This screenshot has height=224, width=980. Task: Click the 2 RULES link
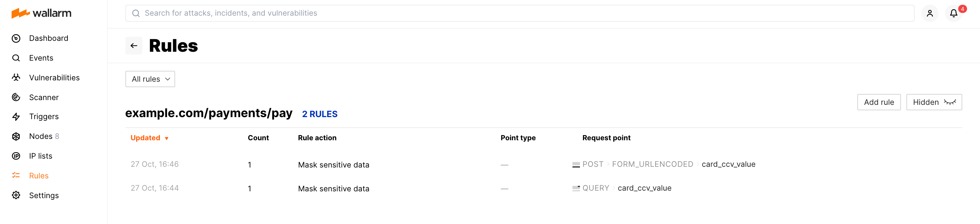click(320, 114)
